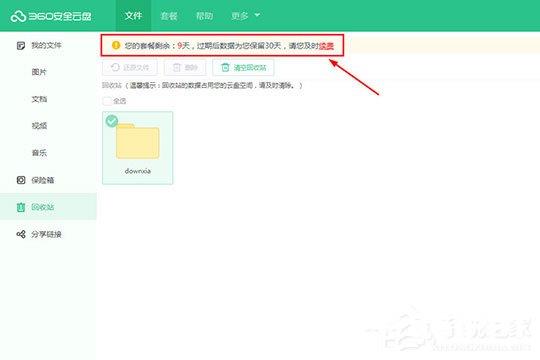Open 音乐 category in sidebar
Image resolution: width=540 pixels, height=360 pixels.
(x=39, y=153)
